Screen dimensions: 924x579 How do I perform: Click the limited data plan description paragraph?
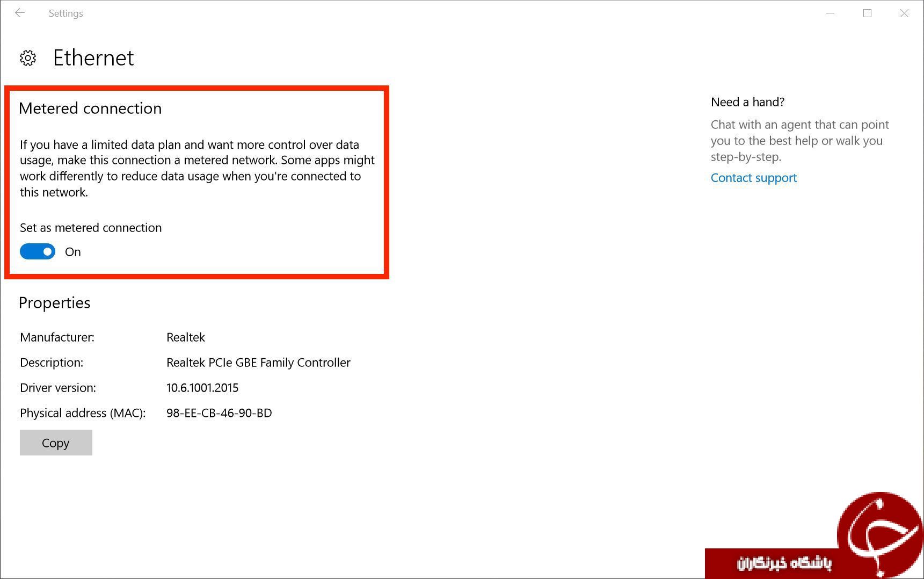[197, 168]
